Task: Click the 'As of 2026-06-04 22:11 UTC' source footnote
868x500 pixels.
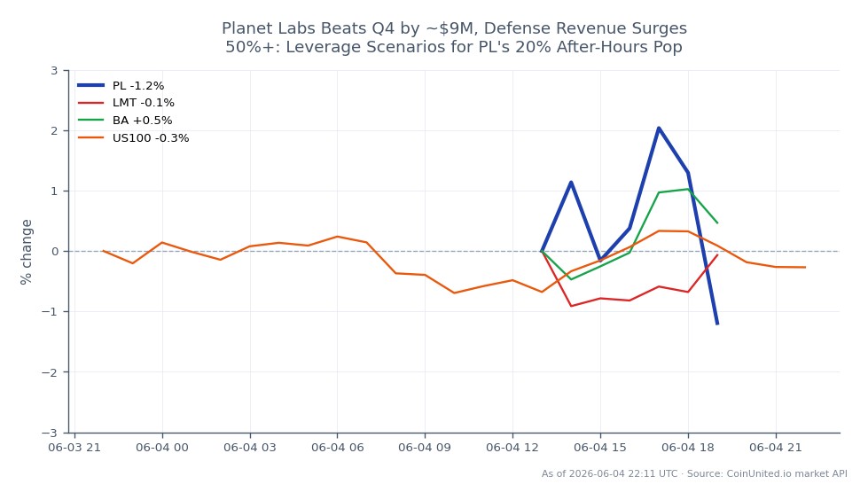Action: (694, 474)
